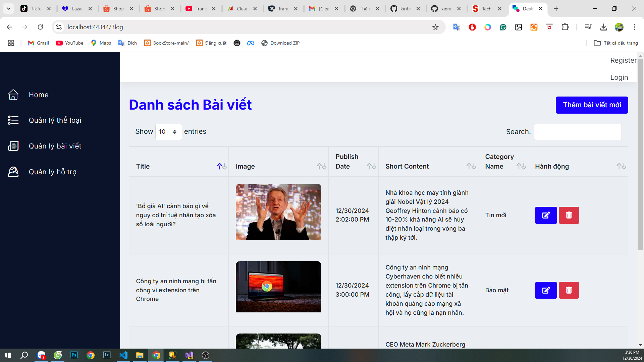Sort table by Category Name column

(x=521, y=166)
